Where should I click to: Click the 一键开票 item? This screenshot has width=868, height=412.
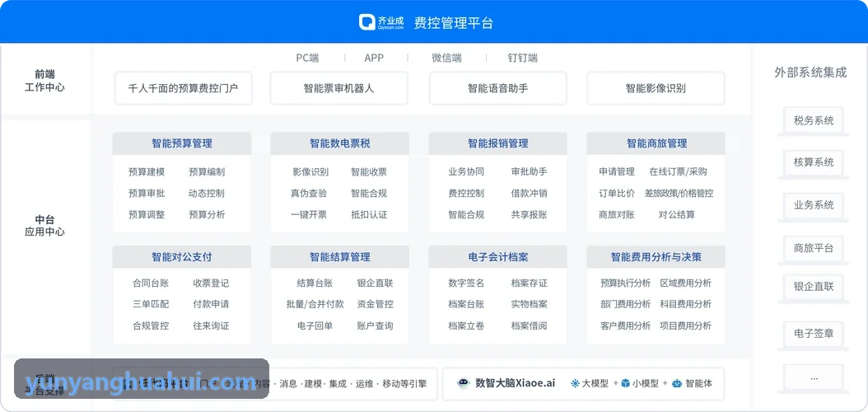point(308,214)
